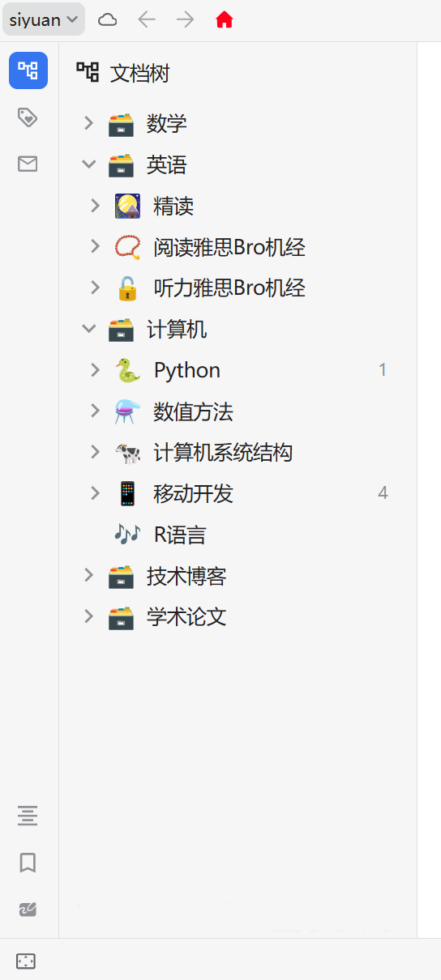The height and width of the screenshot is (980, 441).
Task: Select the 数值方法 document
Action: 193,412
